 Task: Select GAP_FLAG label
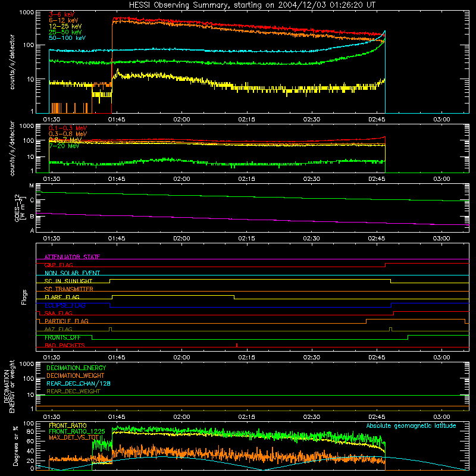pyautogui.click(x=59, y=265)
